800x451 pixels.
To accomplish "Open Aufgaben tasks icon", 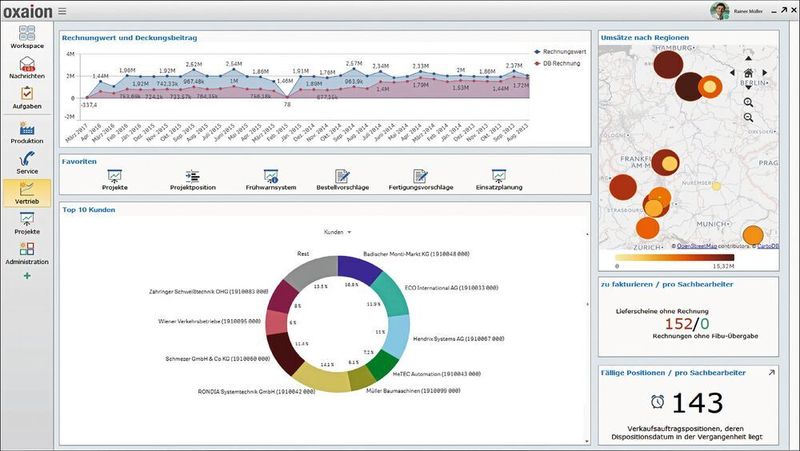I will [27, 98].
